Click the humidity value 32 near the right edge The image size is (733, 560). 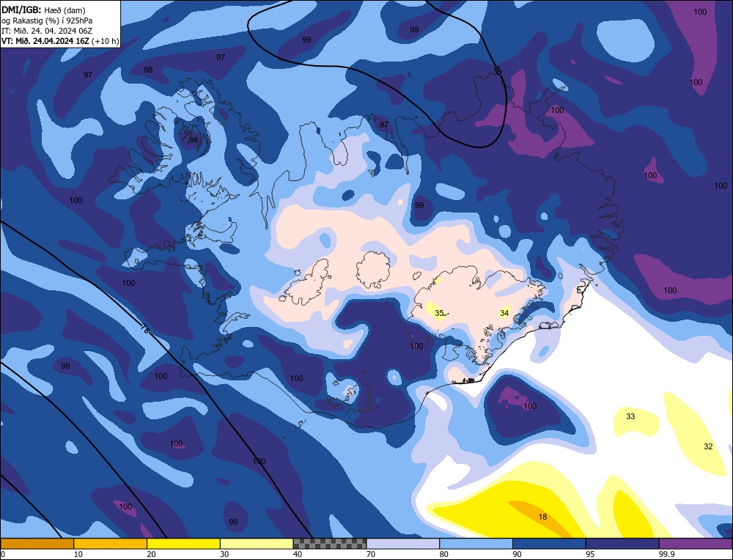[708, 446]
